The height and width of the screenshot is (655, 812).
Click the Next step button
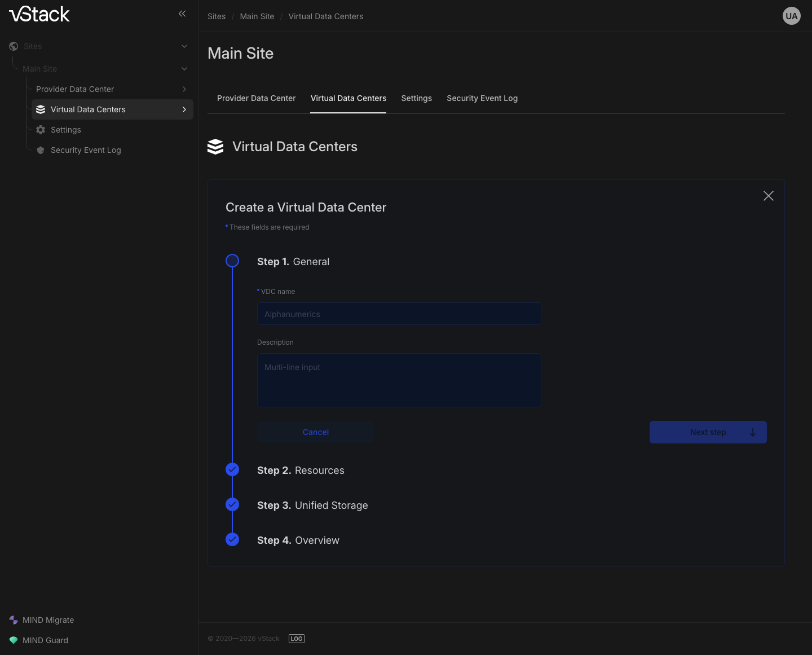coord(708,432)
